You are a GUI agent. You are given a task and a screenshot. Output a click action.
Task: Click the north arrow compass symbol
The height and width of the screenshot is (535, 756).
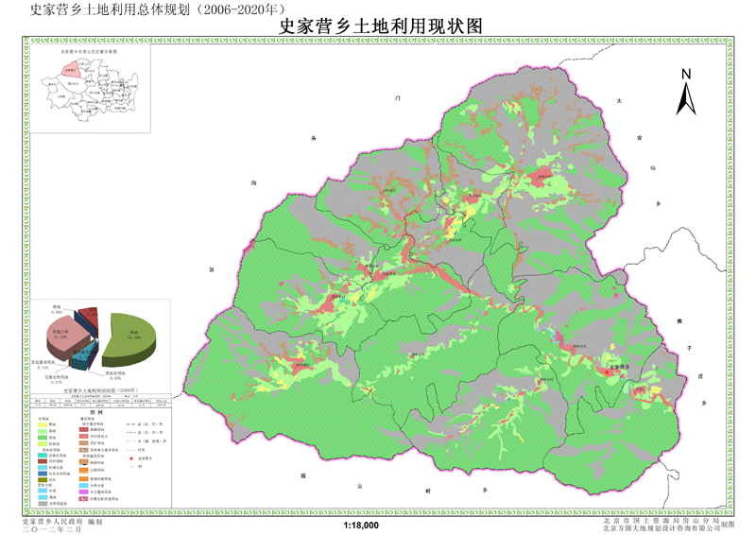tap(687, 91)
